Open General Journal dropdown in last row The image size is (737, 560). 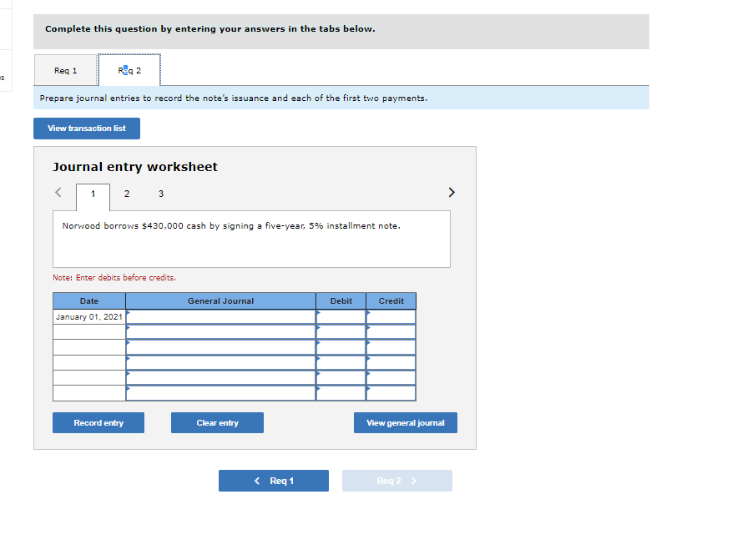click(x=221, y=393)
